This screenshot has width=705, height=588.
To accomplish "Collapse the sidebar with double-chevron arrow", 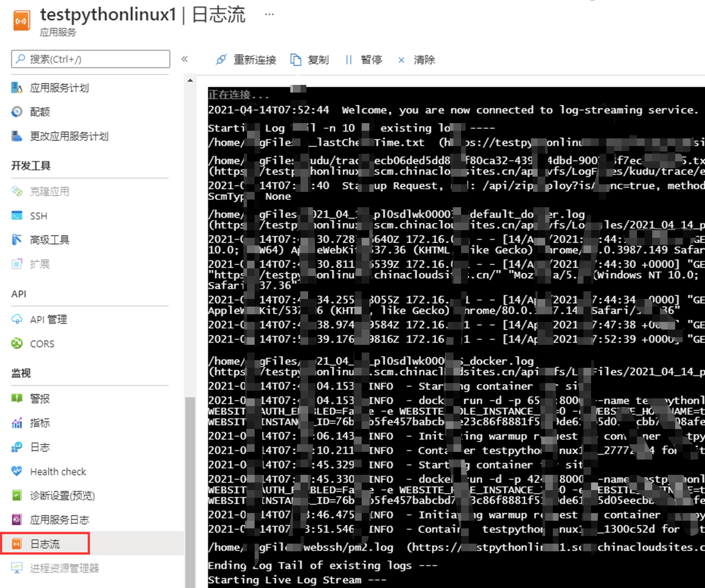I will (x=185, y=59).
